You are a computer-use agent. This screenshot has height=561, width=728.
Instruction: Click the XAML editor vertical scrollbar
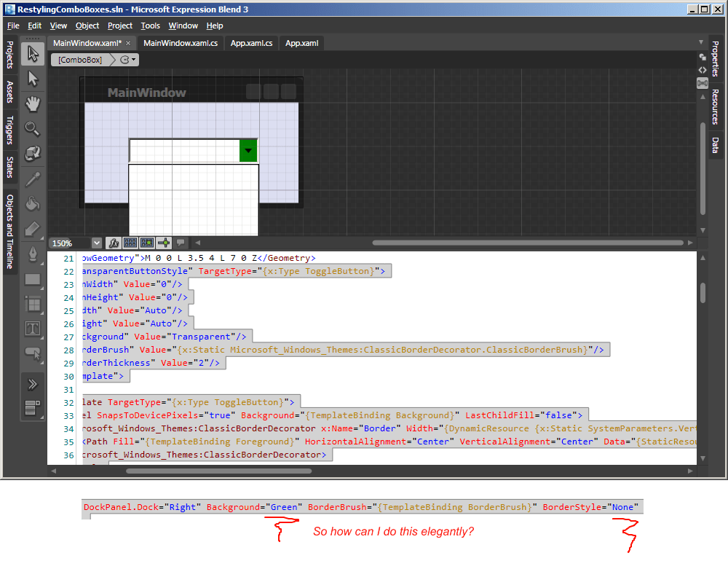703,291
